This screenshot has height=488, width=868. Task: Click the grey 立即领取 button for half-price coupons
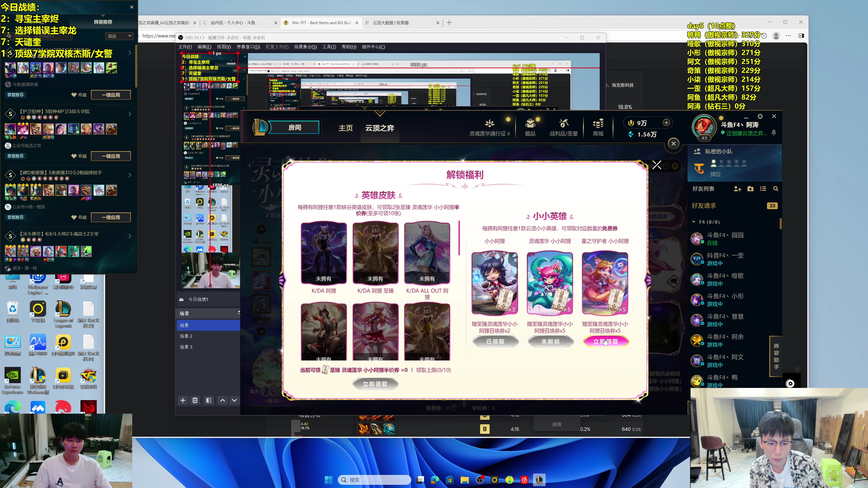click(x=375, y=384)
